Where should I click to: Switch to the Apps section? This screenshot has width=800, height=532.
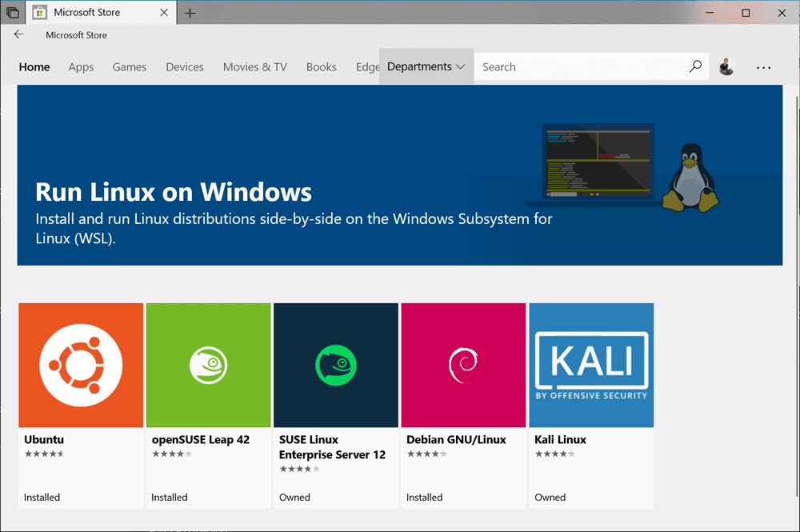81,67
